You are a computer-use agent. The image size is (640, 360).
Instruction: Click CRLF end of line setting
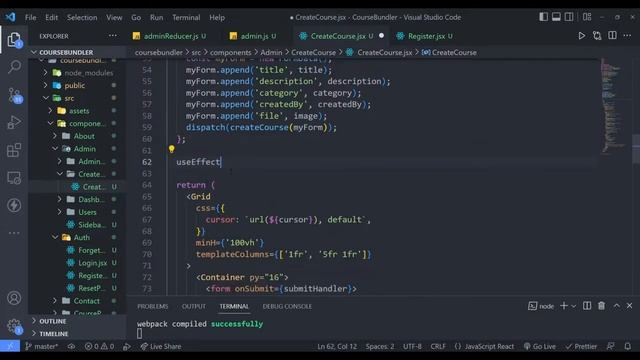pos(438,346)
